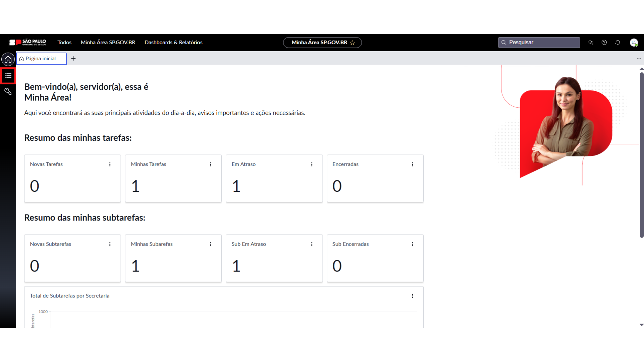Open options of Total de Subtarefas chart
644x362 pixels.
[x=413, y=296]
